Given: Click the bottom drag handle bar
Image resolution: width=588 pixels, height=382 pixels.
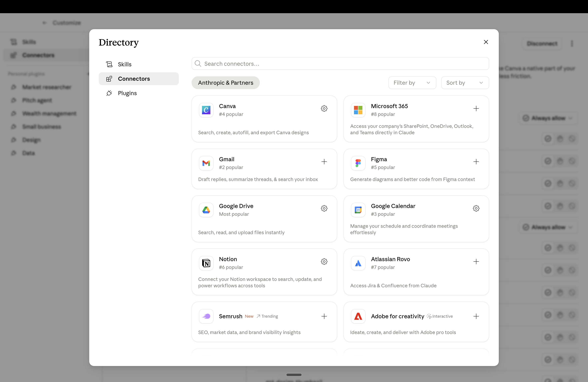Looking at the screenshot, I should [x=294, y=375].
